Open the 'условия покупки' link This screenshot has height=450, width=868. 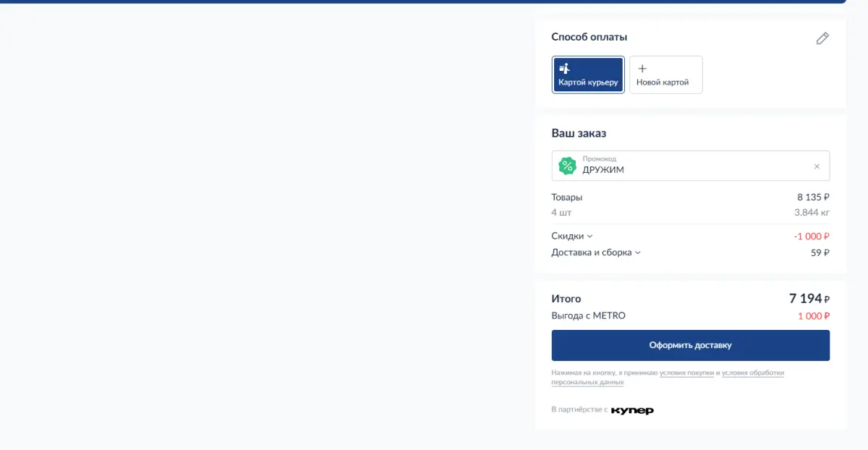click(686, 373)
